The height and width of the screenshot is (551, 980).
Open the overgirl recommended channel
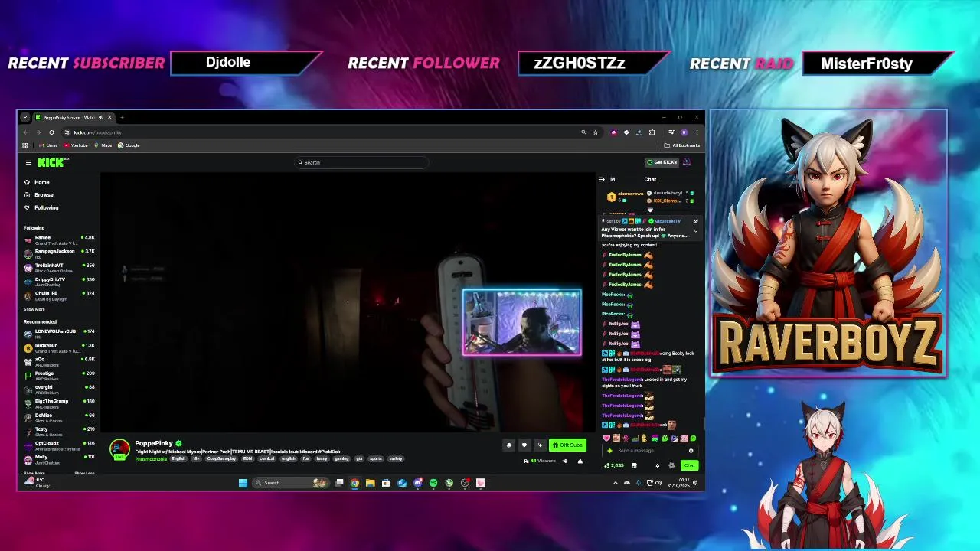[60, 389]
